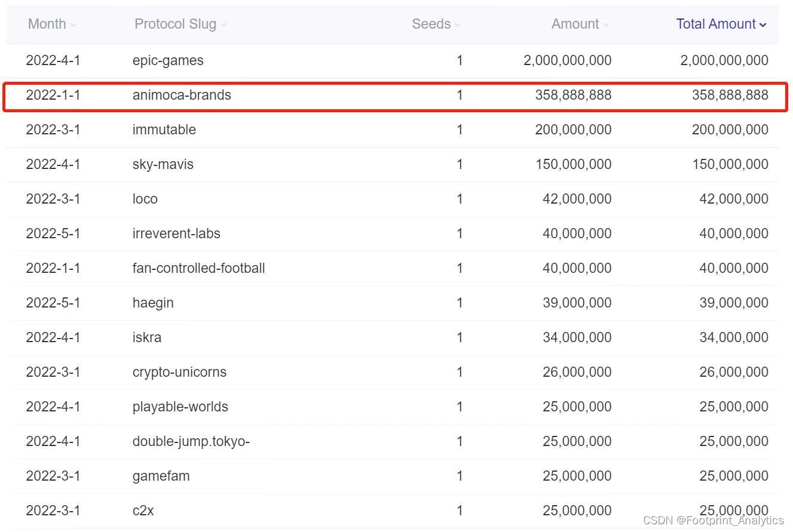Click fan-controlled-football protocol slug
Image resolution: width=793 pixels, height=532 pixels.
coord(198,268)
